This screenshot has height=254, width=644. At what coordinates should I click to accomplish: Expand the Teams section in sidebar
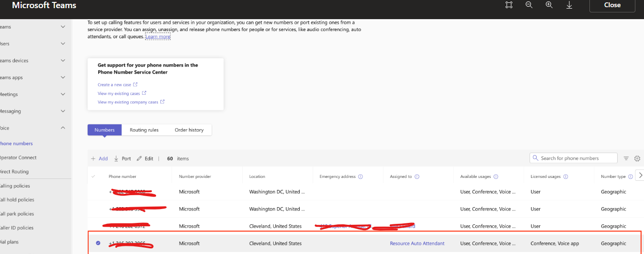click(x=63, y=27)
